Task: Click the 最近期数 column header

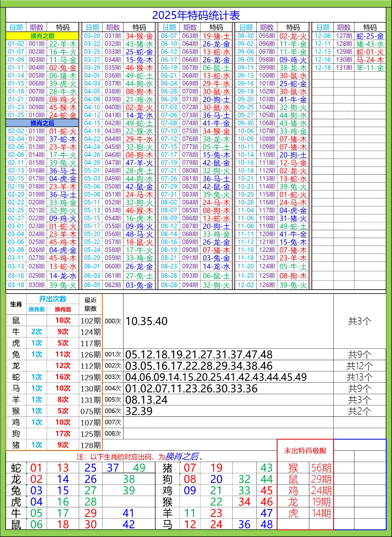Action: 90,304
